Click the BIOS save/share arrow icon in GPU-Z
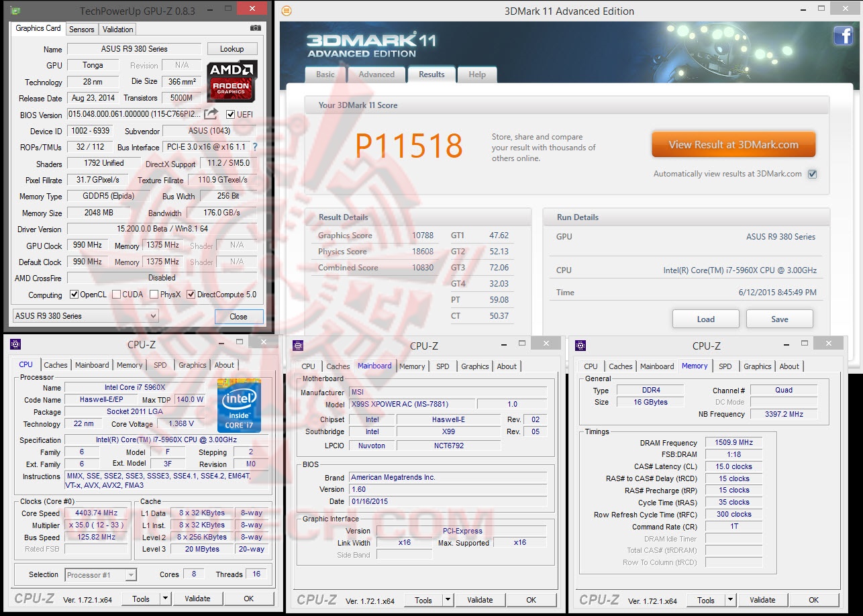This screenshot has width=863, height=616. click(211, 114)
